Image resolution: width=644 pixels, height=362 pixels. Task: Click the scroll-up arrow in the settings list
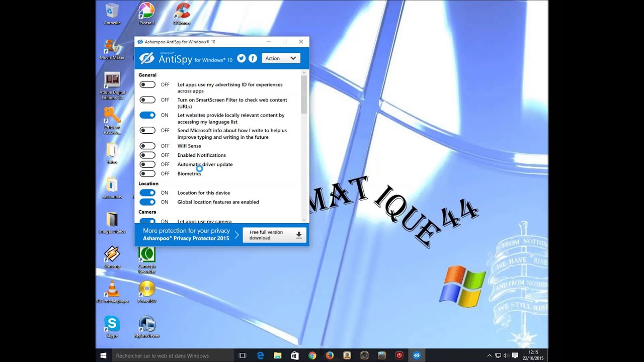tap(304, 73)
